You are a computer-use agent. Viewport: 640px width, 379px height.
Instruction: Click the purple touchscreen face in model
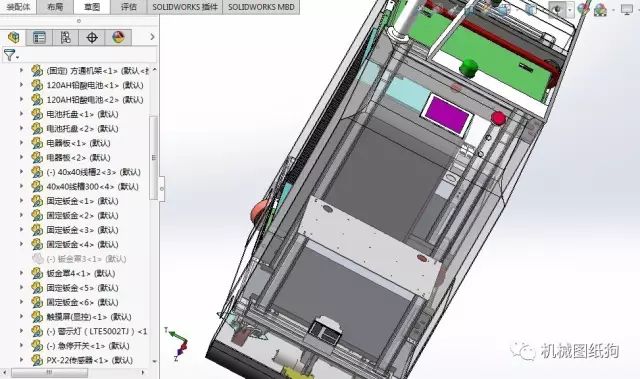coord(447,114)
